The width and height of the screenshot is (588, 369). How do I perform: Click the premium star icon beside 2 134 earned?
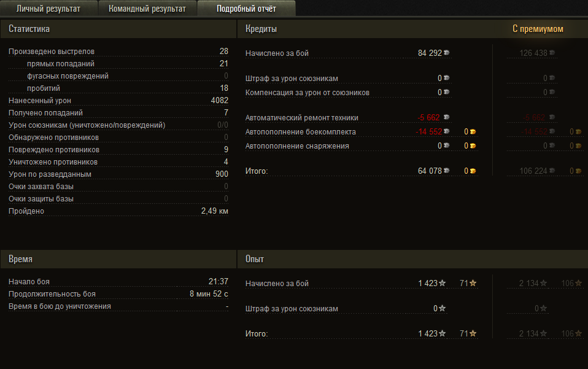[543, 283]
